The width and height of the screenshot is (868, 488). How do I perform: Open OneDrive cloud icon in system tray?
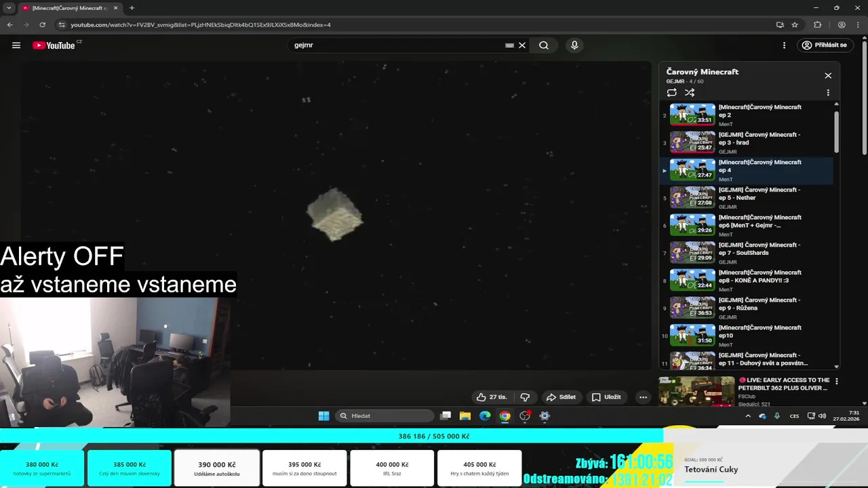coord(762,416)
